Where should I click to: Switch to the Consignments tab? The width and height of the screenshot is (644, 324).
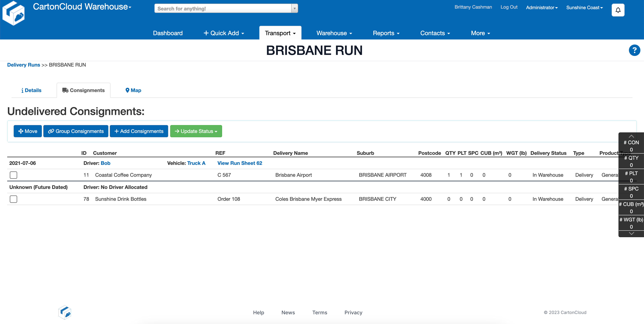84,90
